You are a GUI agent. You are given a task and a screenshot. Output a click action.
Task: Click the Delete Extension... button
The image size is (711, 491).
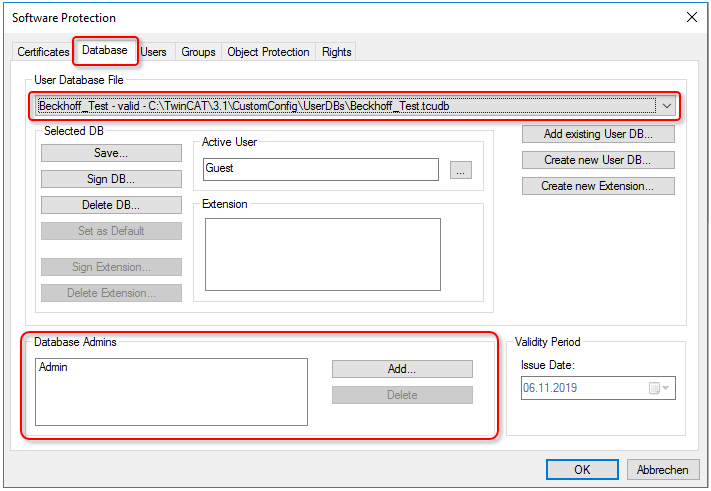pyautogui.click(x=111, y=292)
